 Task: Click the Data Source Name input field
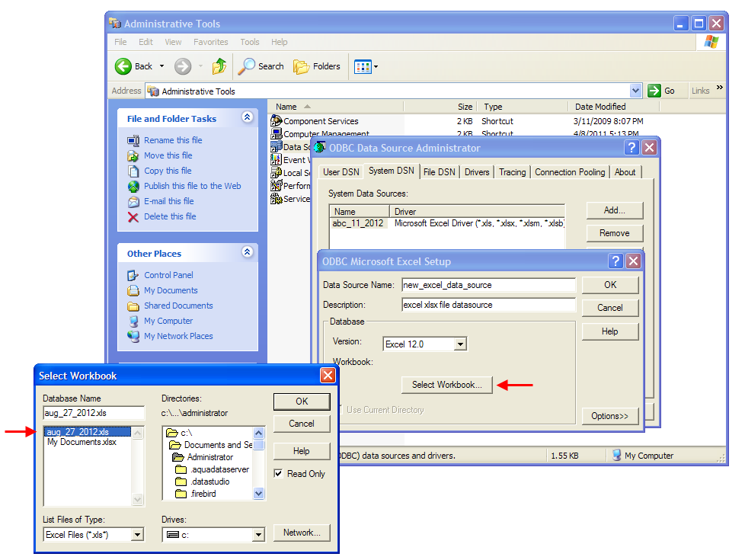[488, 285]
